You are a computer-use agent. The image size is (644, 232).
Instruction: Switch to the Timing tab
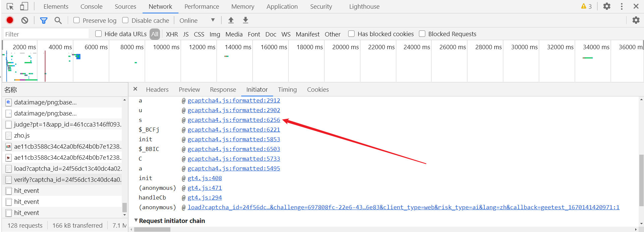pyautogui.click(x=287, y=89)
